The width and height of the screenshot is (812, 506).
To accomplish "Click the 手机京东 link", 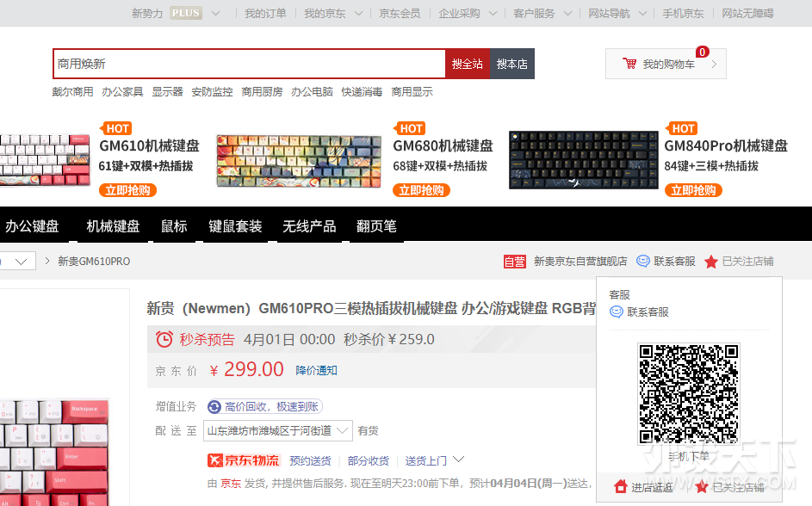I will (x=683, y=14).
